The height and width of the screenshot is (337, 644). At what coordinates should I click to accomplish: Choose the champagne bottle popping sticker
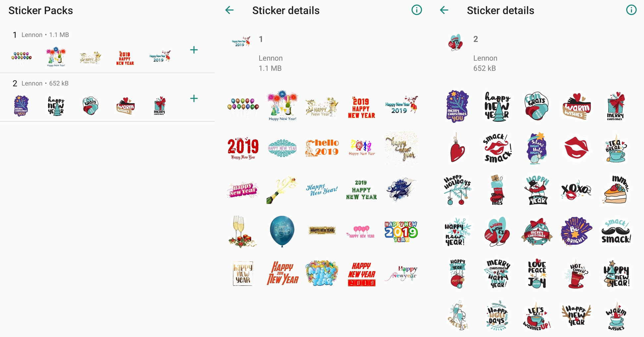tap(282, 190)
